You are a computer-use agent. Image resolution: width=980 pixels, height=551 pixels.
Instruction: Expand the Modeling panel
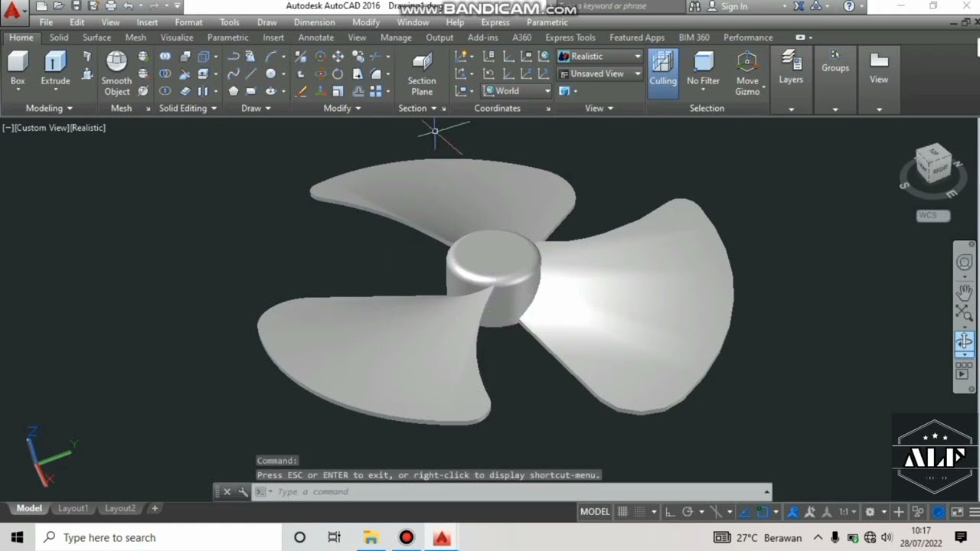(x=49, y=109)
